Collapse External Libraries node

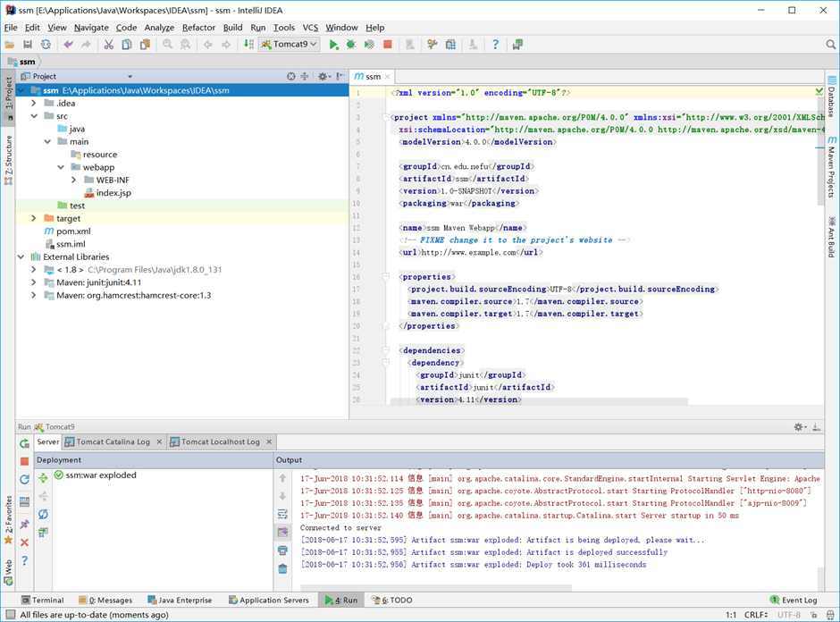click(21, 256)
